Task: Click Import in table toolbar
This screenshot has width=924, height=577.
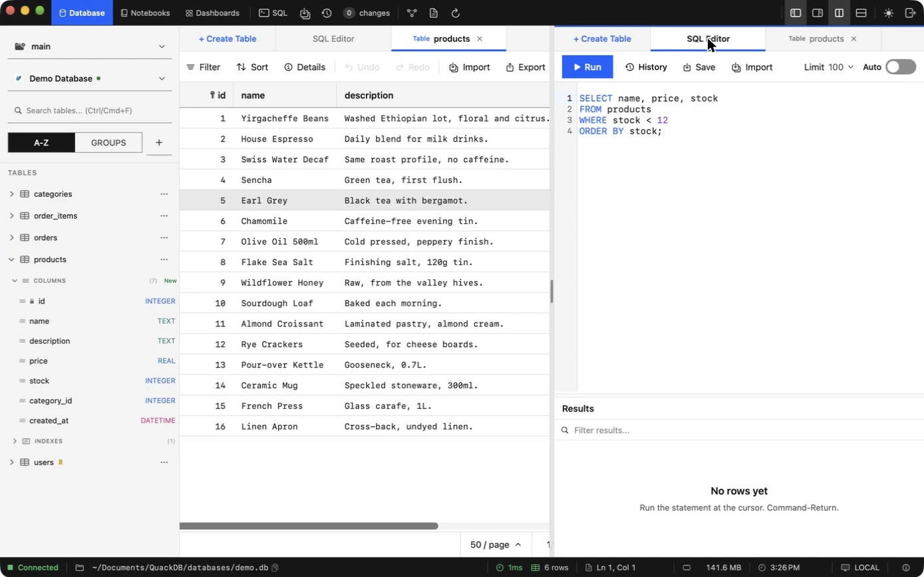Action: point(470,67)
